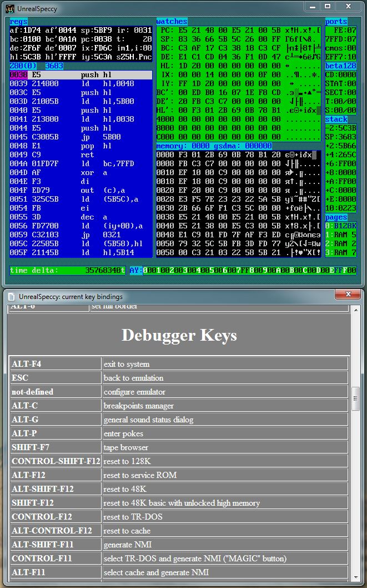Click the 'breakpoints manager' description cell

(225, 406)
